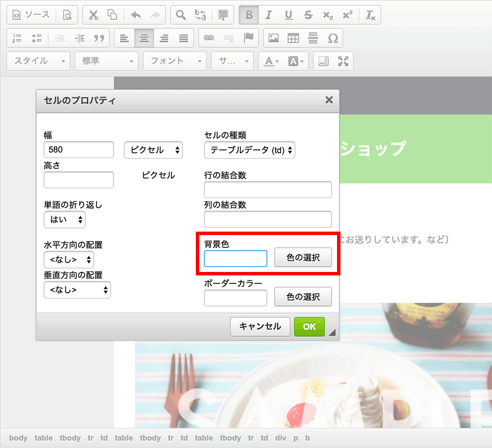Open the ソース source view button
The width and height of the screenshot is (492, 448).
(31, 15)
